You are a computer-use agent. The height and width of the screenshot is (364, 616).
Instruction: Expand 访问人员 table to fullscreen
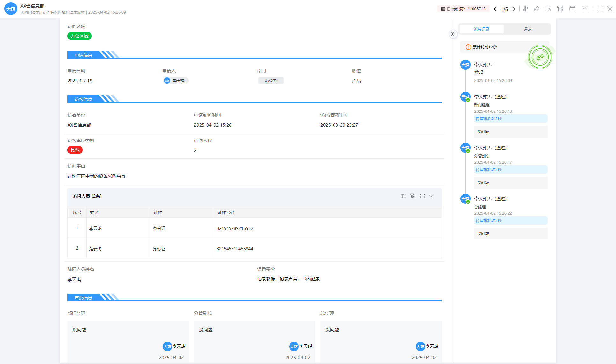[x=422, y=196]
